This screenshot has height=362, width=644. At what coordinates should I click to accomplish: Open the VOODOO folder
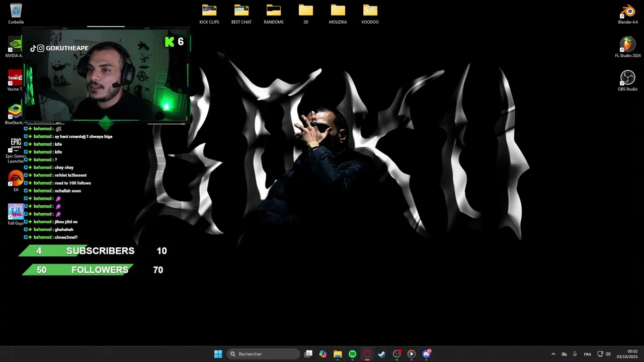point(370,14)
